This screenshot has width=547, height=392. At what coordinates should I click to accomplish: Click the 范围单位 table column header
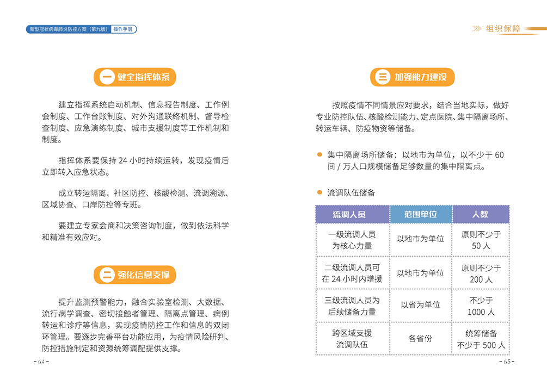[420, 214]
